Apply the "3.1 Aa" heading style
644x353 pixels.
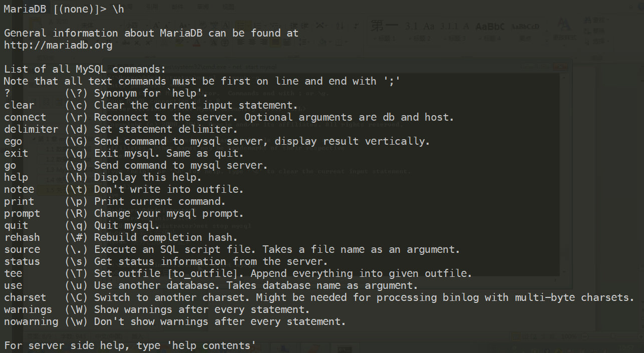420,27
